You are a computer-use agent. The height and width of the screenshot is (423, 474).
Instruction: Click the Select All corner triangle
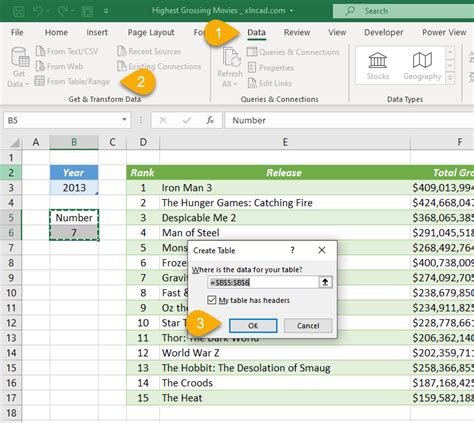(x=15, y=143)
